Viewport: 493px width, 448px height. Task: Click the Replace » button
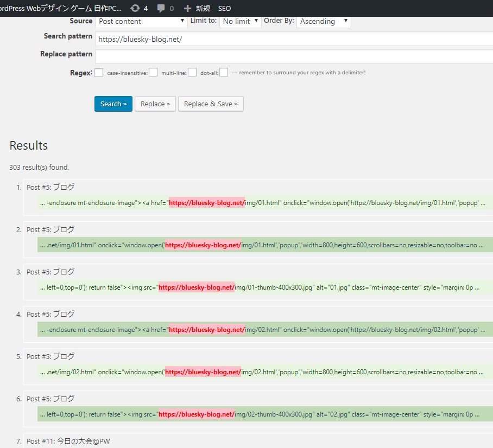coord(155,104)
